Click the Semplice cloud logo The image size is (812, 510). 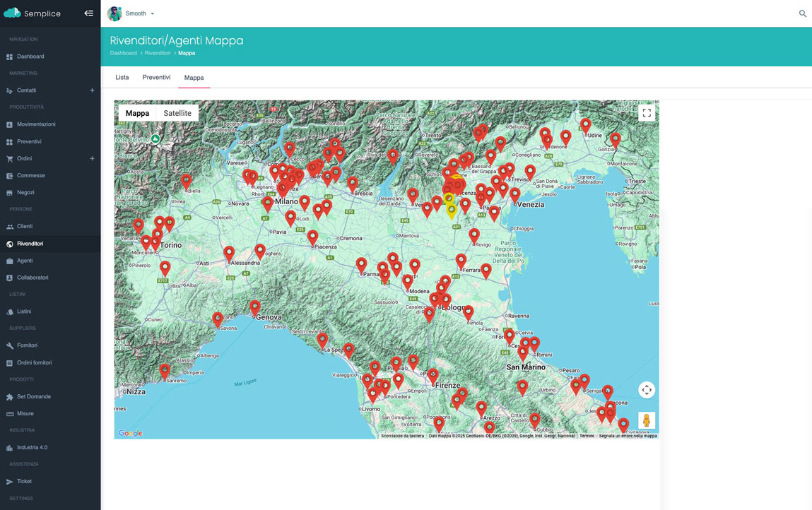click(x=12, y=13)
